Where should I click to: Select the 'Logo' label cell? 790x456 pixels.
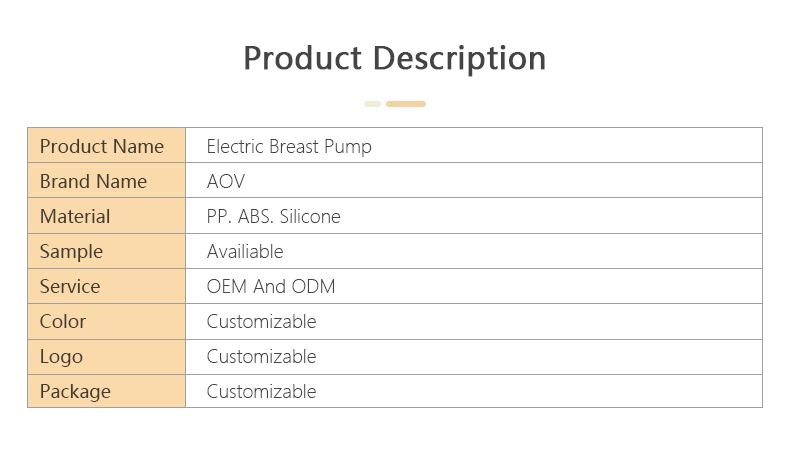(106, 356)
